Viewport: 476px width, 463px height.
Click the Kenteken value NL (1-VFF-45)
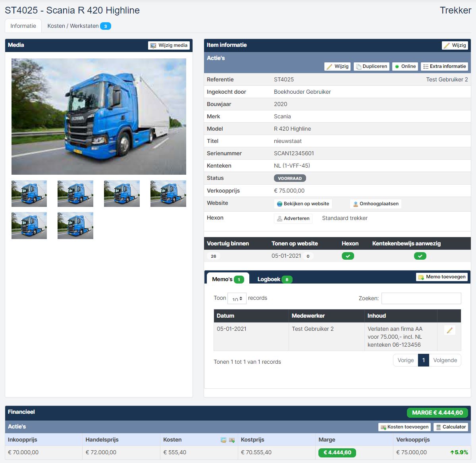(x=292, y=166)
